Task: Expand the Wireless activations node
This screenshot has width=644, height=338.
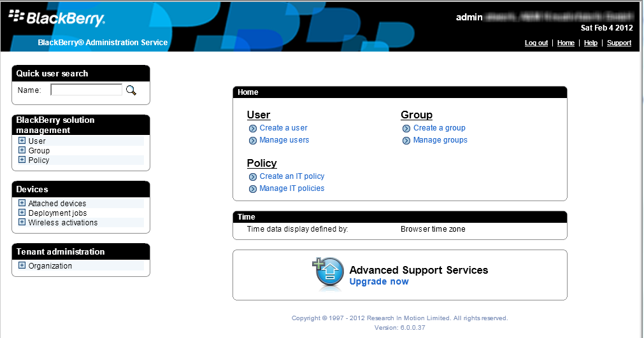Action: tap(22, 222)
